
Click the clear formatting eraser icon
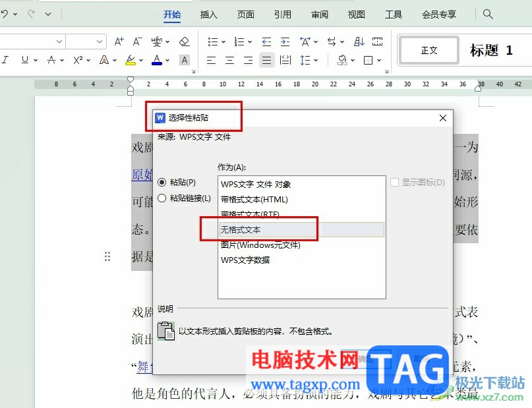pyautogui.click(x=184, y=42)
